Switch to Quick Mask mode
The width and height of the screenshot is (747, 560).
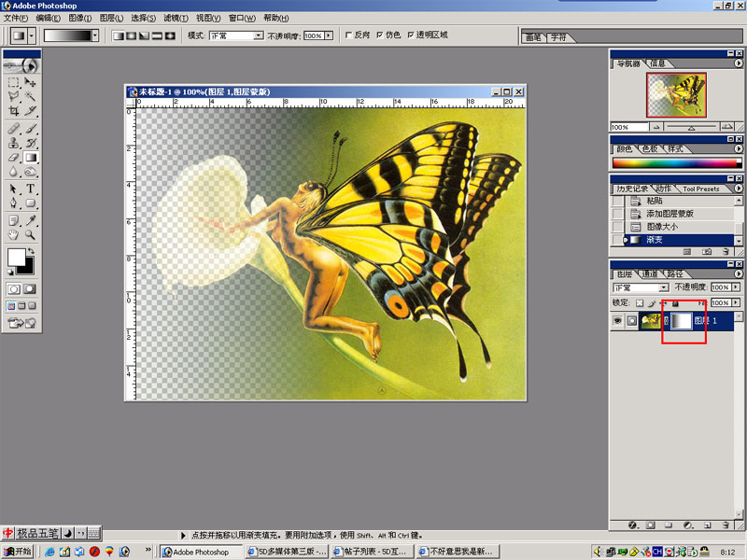click(x=30, y=289)
